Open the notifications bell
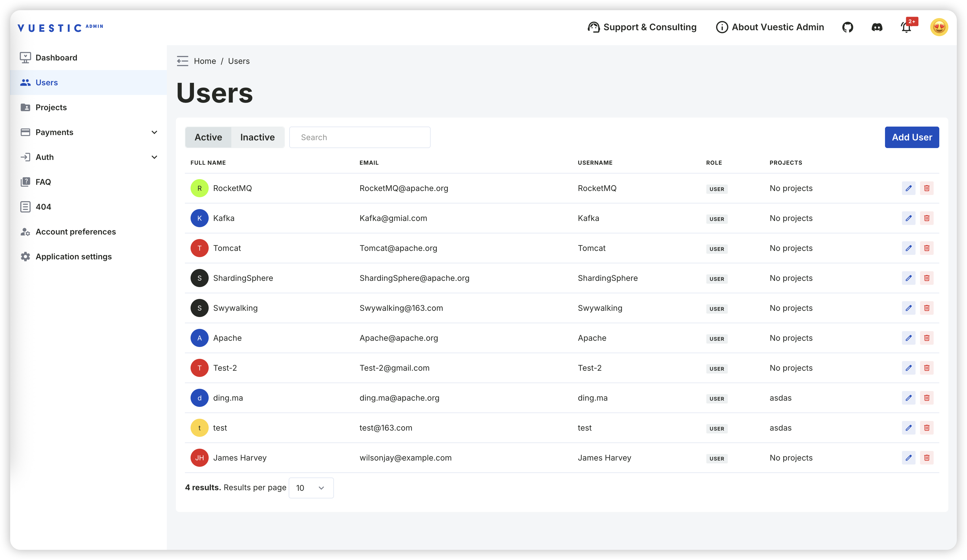The image size is (967, 560). tap(906, 27)
